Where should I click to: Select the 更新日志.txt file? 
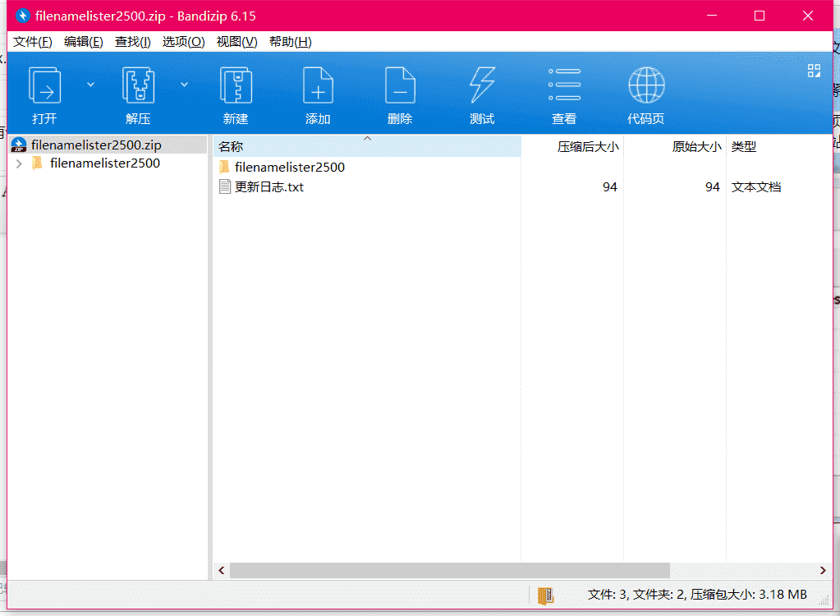click(x=269, y=187)
